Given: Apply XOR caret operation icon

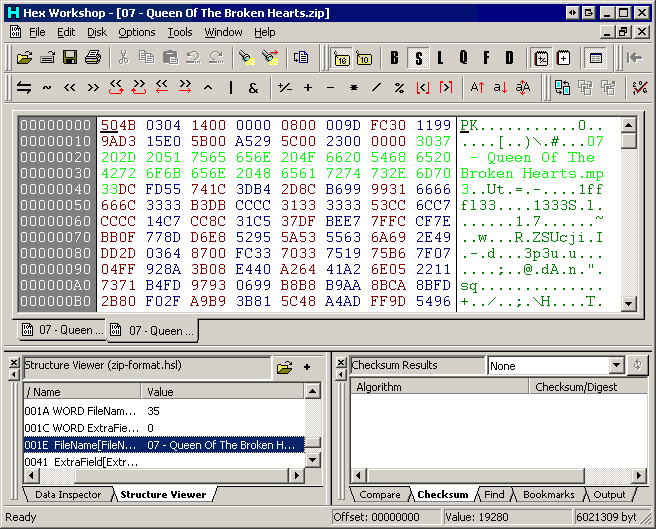Looking at the screenshot, I should 208,87.
